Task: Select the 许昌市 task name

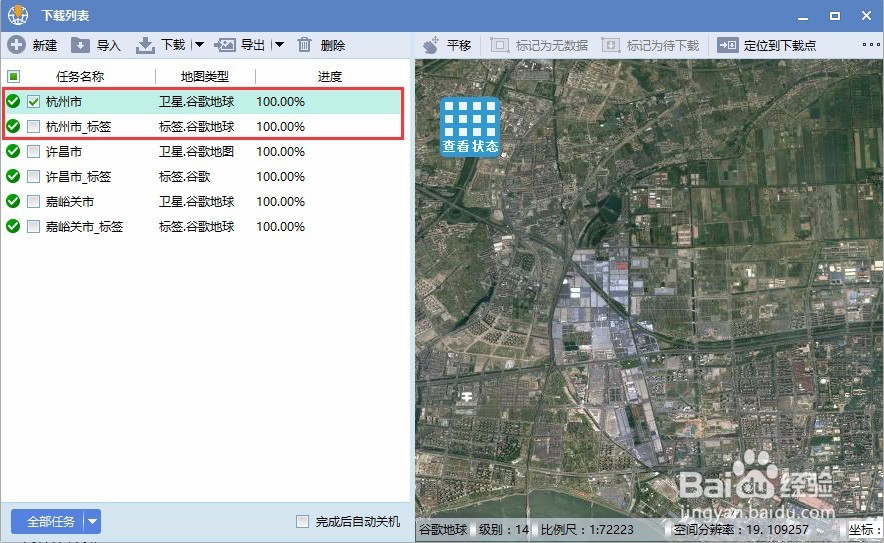Action: tap(64, 152)
